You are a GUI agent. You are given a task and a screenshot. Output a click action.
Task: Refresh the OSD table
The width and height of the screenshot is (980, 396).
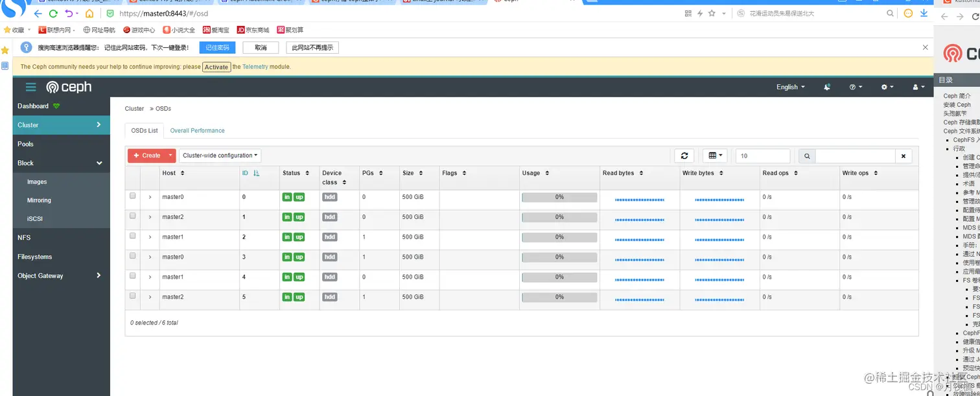tap(684, 156)
